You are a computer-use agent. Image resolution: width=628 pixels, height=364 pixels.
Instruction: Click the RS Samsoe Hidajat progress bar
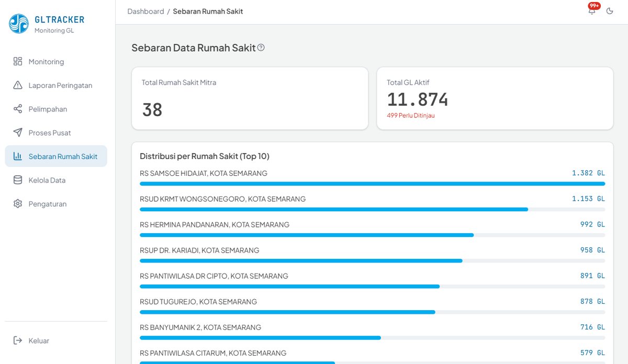(x=372, y=184)
